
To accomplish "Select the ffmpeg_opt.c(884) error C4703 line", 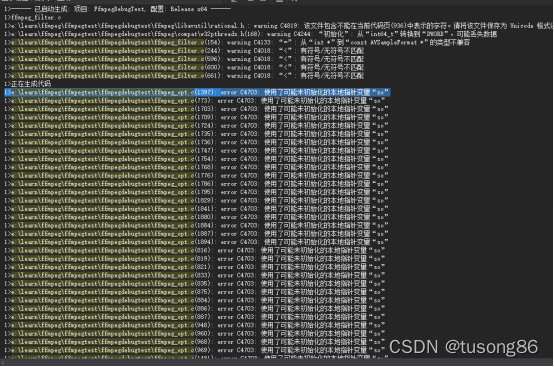I will [x=195, y=300].
